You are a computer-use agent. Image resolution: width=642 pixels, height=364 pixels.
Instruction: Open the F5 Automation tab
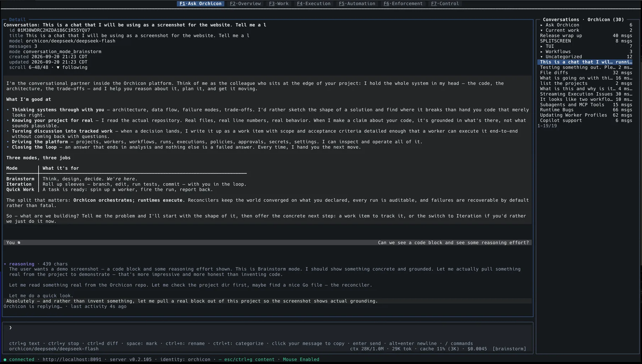357,4
